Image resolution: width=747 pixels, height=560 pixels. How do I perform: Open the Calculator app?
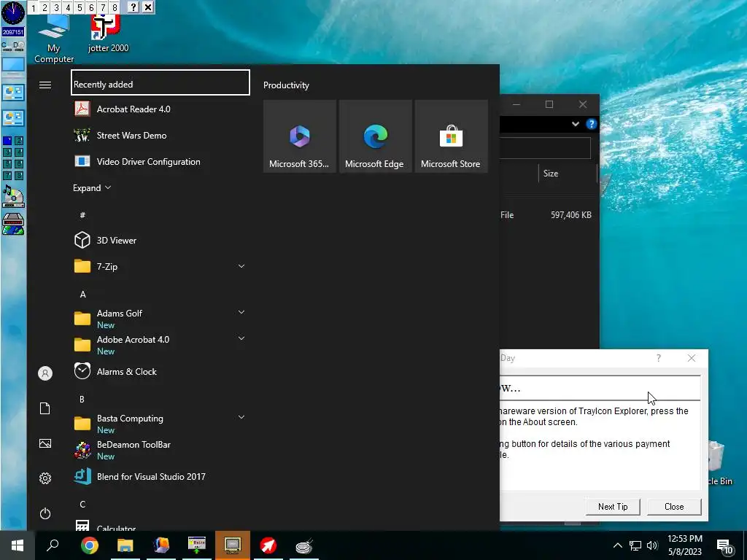tap(160, 525)
